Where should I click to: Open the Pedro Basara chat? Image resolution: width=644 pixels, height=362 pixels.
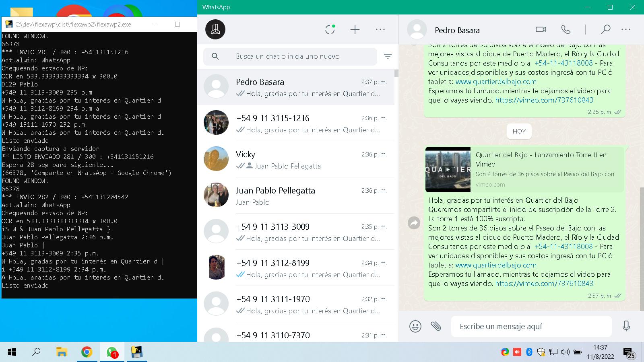point(296,87)
